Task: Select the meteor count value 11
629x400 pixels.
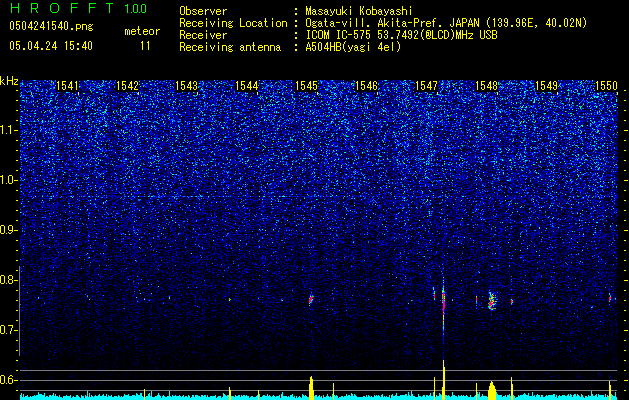Action: click(x=145, y=46)
